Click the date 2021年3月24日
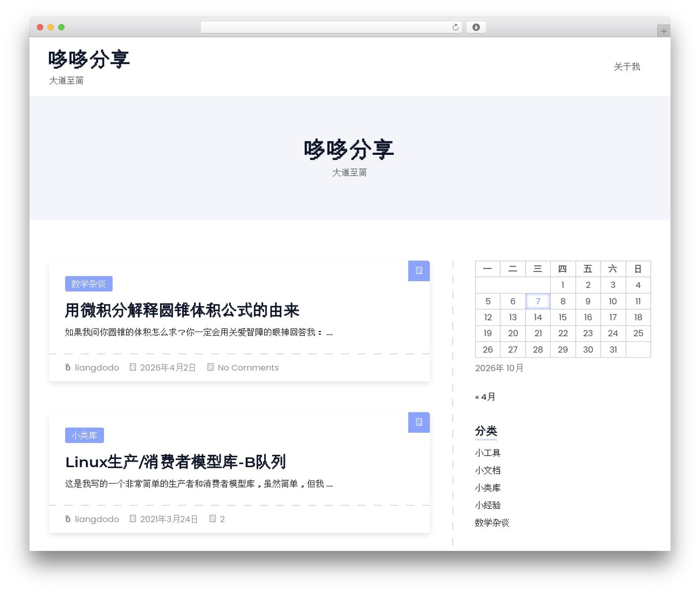 click(x=169, y=519)
